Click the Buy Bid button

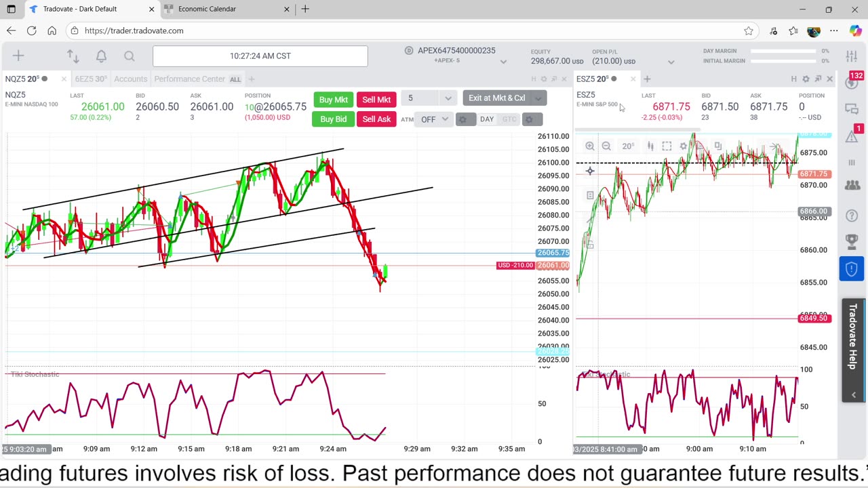(x=333, y=119)
